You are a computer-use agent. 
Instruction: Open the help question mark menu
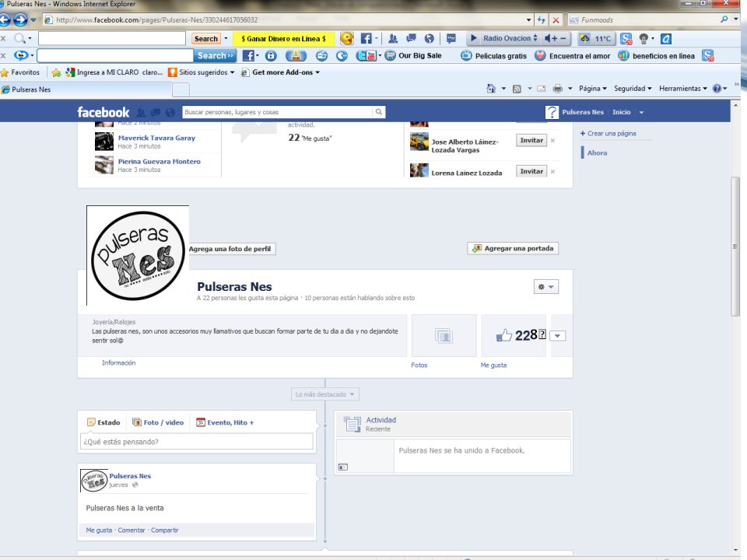(x=719, y=89)
